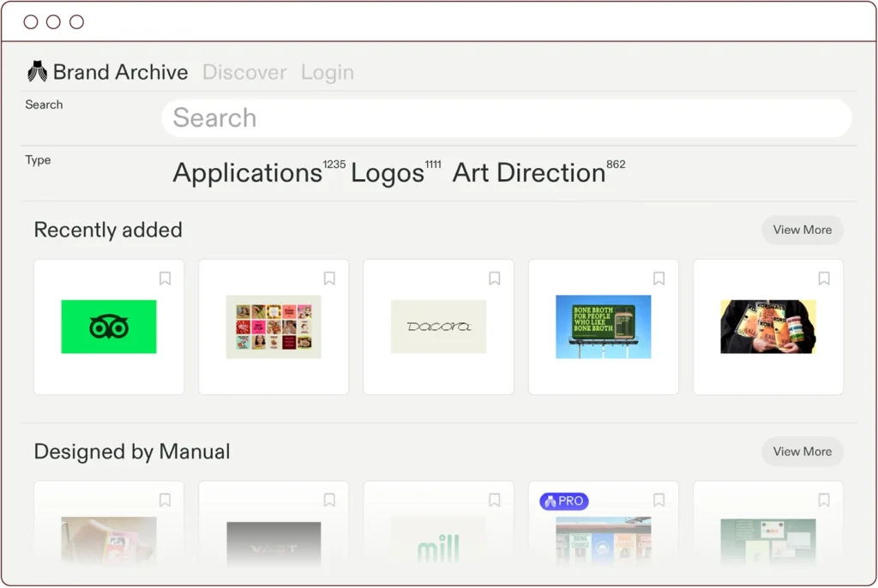Open the VAST thumbnail
878x588 pixels.
pyautogui.click(x=274, y=543)
